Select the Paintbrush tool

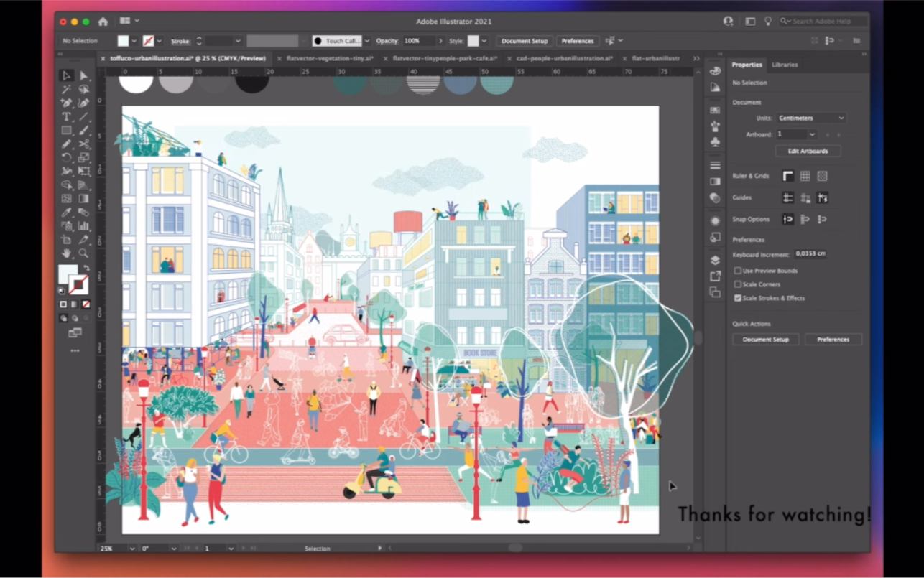pyautogui.click(x=83, y=130)
